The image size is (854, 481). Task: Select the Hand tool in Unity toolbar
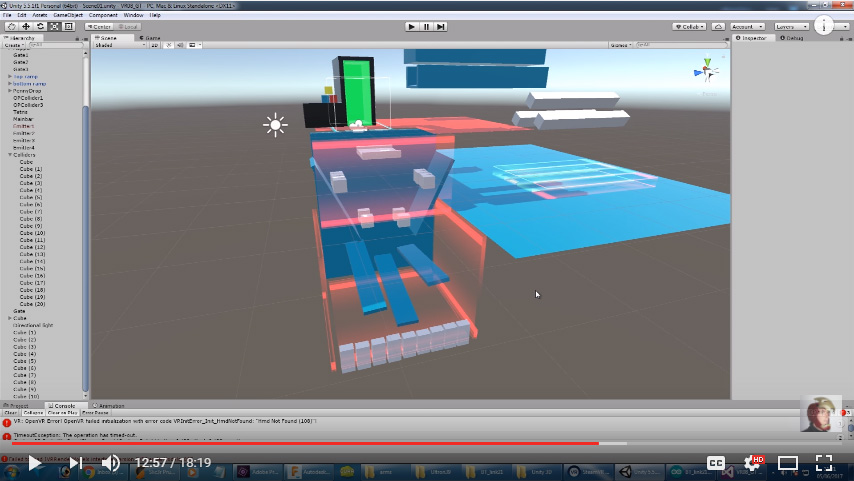coord(10,26)
